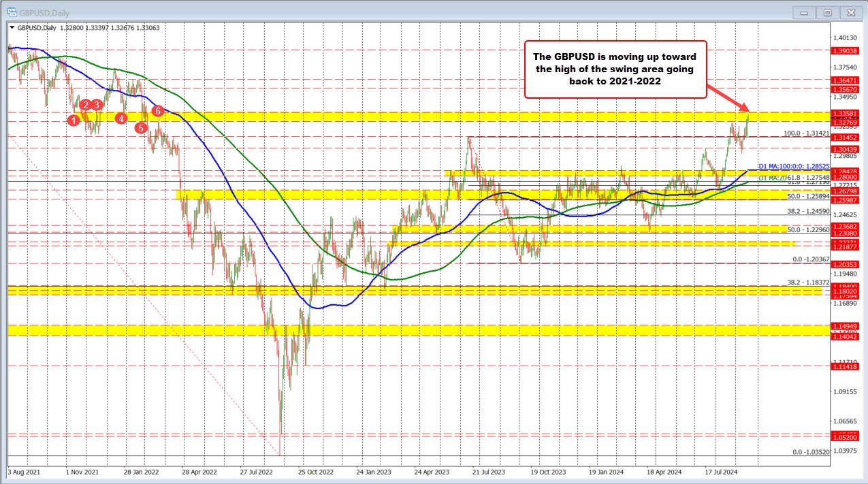Expand the GBPUSD,Daily quote dropdown triangle
The height and width of the screenshot is (484, 868).
point(11,29)
